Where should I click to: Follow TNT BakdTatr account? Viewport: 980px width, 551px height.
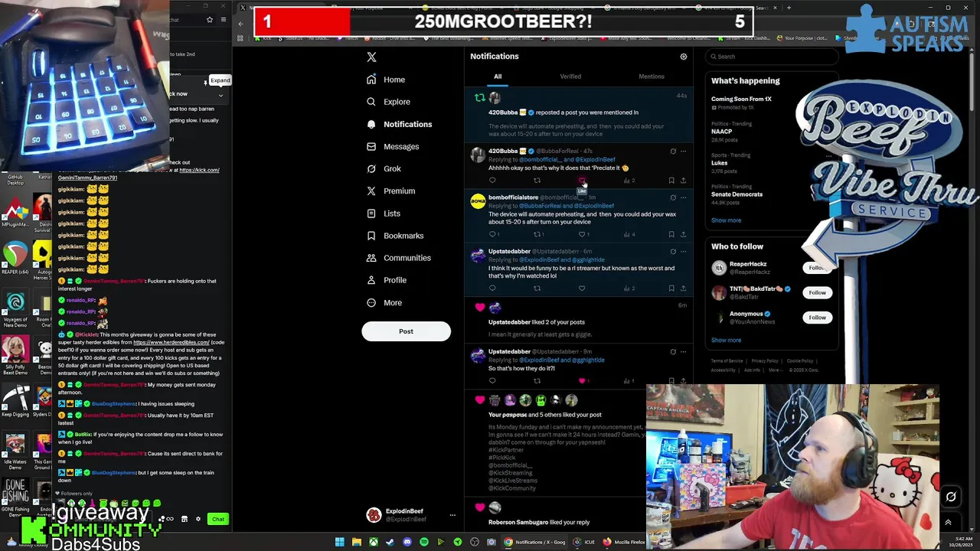pos(817,293)
